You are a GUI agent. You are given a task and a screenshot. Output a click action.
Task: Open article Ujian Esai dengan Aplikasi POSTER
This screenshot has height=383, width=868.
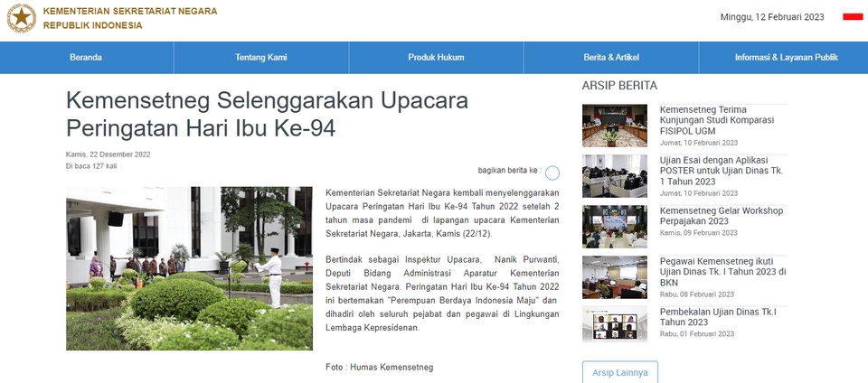click(x=722, y=171)
